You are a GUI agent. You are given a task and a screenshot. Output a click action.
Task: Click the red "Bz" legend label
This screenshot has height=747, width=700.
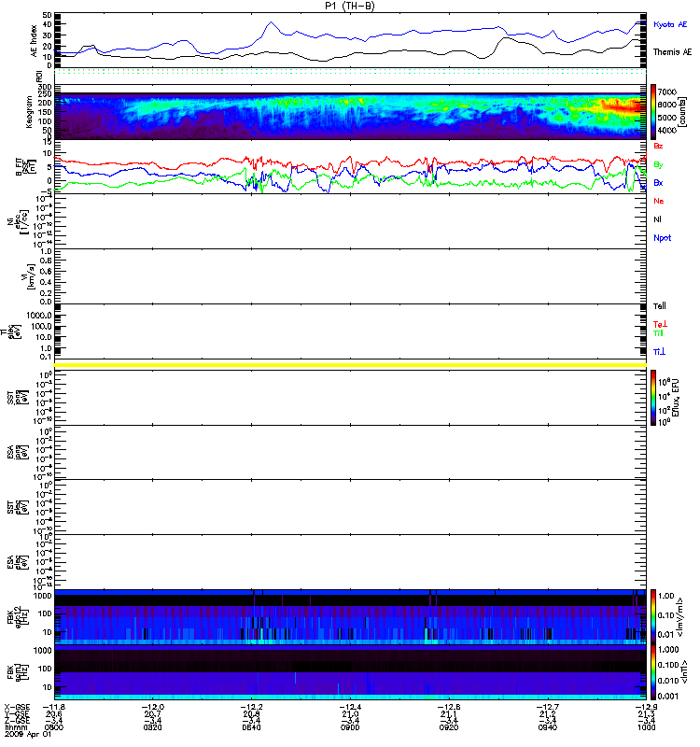point(658,146)
